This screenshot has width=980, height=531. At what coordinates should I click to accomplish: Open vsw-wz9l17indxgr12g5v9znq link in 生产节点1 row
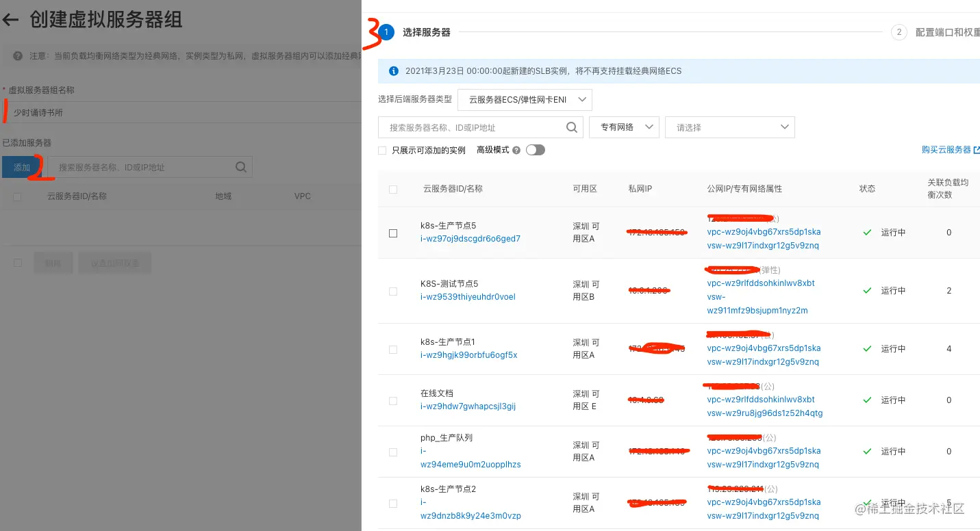coord(763,362)
